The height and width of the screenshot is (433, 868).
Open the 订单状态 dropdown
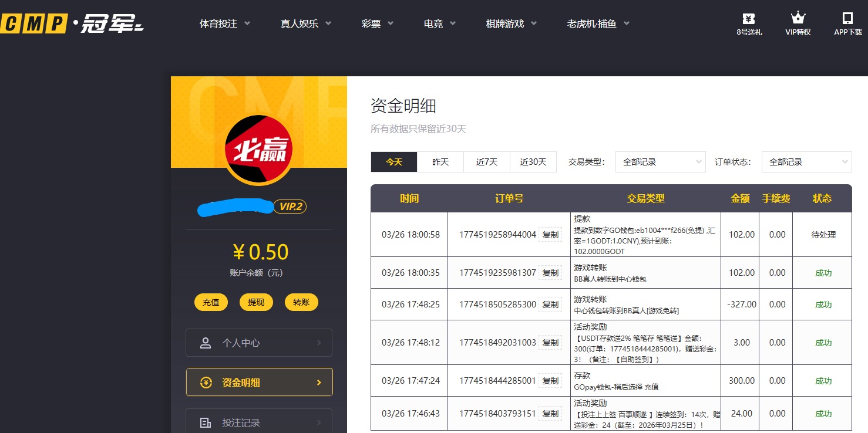[x=806, y=161]
